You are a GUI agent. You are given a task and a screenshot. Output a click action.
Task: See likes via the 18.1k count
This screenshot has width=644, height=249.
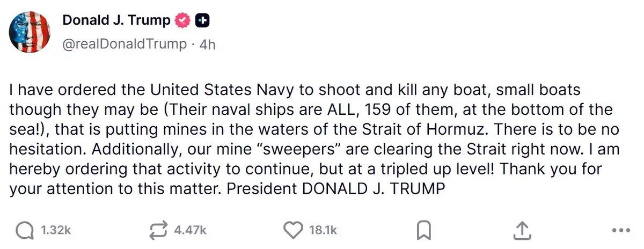tap(323, 231)
